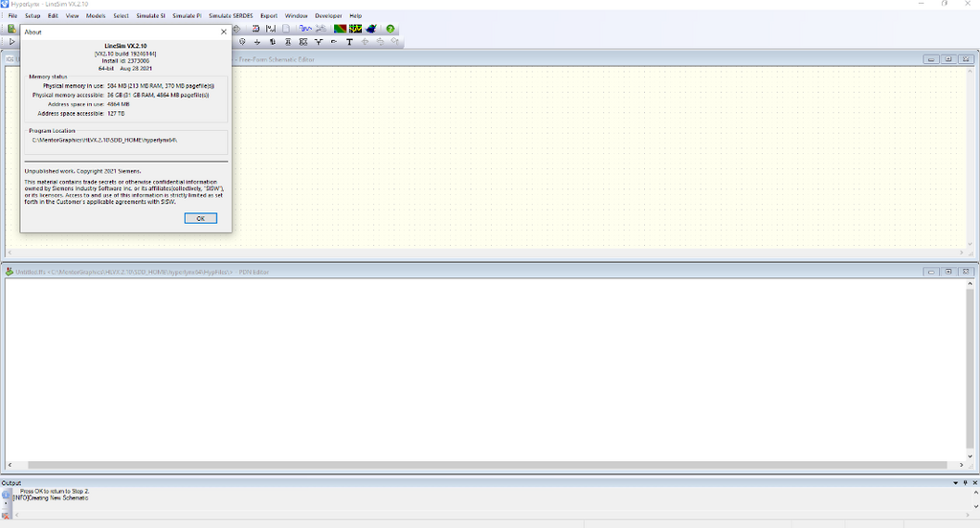Maximize the Free-Form Schematic Editor window
Screen dimensions: 980x528
point(948,58)
